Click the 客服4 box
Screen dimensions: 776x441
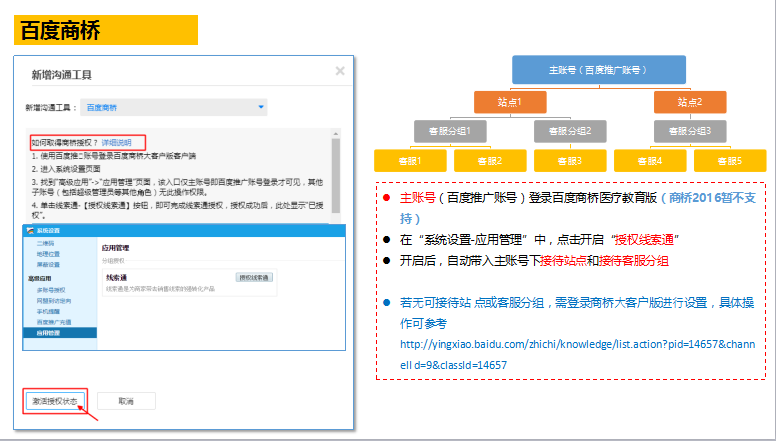[650, 161]
